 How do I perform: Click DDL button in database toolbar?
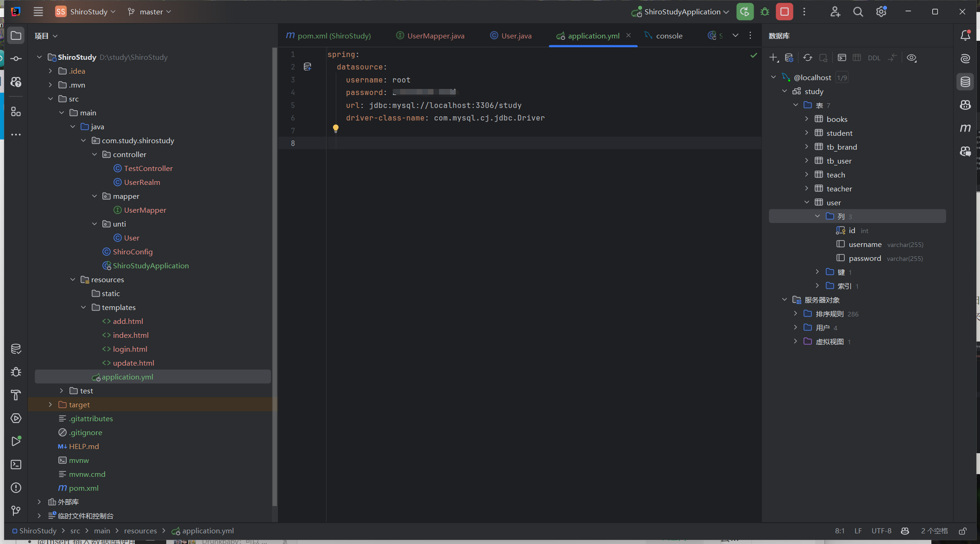coord(874,58)
